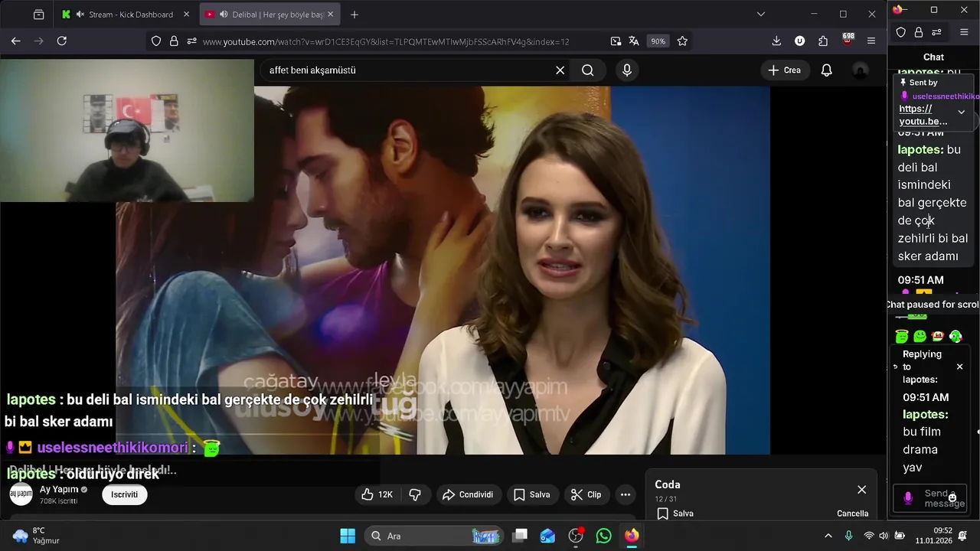Click Cancella in the Coda panel
980x551 pixels.
point(852,514)
